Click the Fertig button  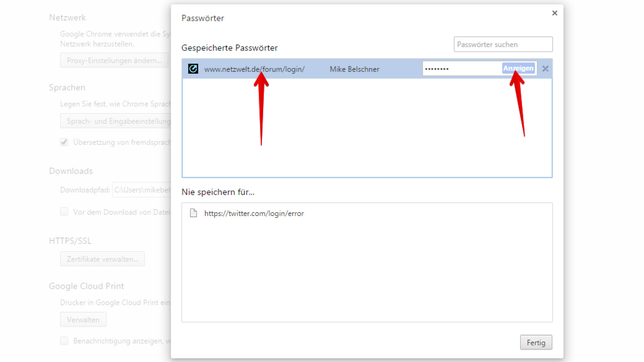click(536, 342)
